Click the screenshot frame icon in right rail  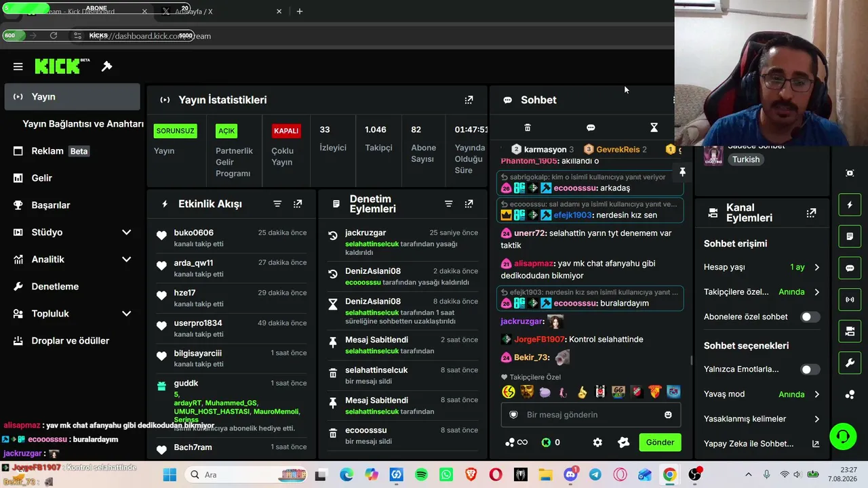(850, 173)
